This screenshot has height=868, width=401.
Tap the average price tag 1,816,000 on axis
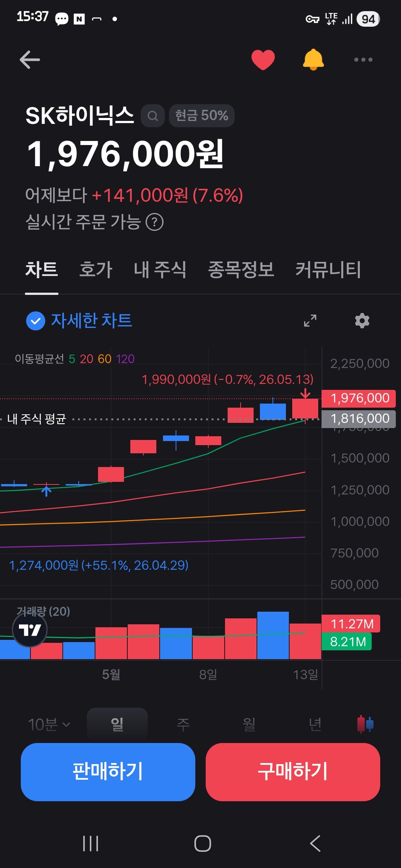pyautogui.click(x=359, y=419)
